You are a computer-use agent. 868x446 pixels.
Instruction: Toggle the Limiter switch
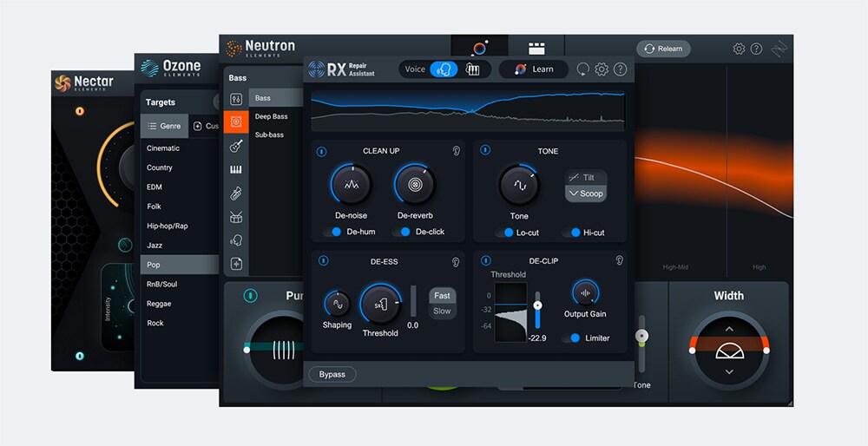(x=571, y=338)
